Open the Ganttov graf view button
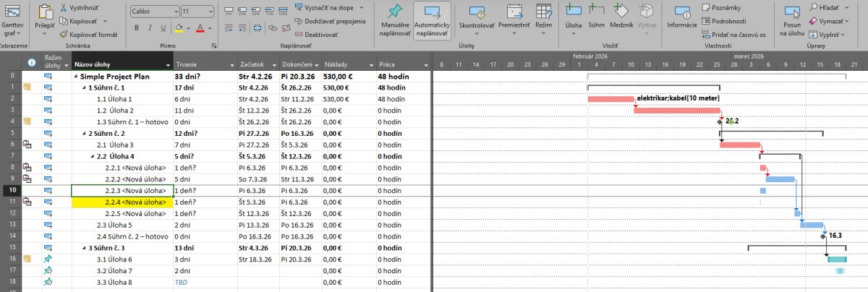This screenshot has width=868, height=292. coord(13,20)
